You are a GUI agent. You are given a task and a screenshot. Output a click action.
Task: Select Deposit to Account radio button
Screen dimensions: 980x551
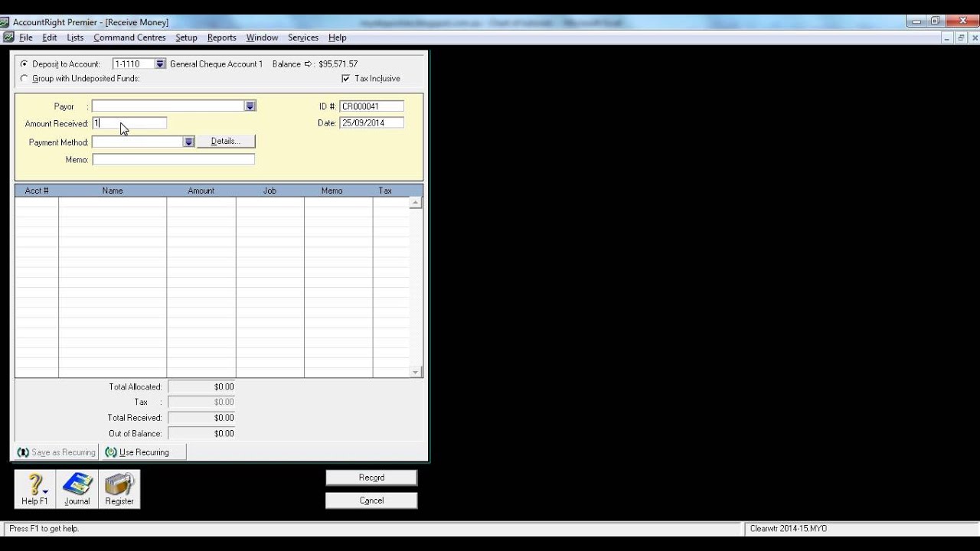coord(24,64)
